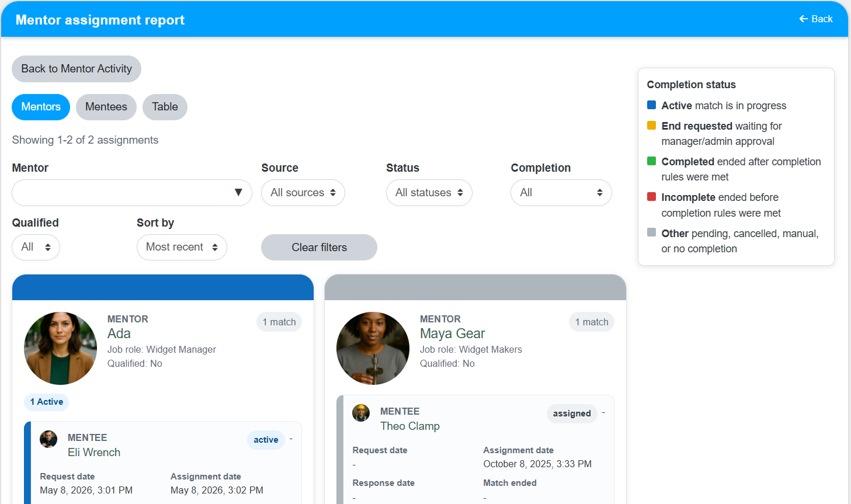Click the gray Other legend swatch
851x504 pixels.
(652, 232)
